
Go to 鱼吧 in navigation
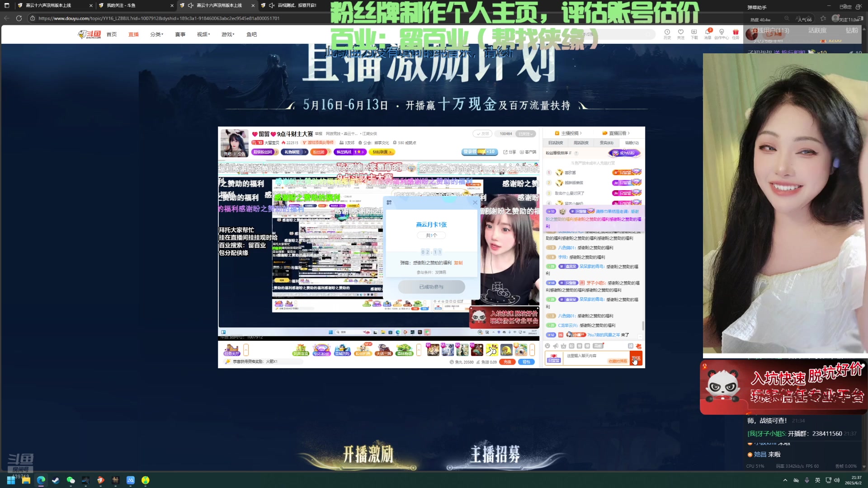251,34
